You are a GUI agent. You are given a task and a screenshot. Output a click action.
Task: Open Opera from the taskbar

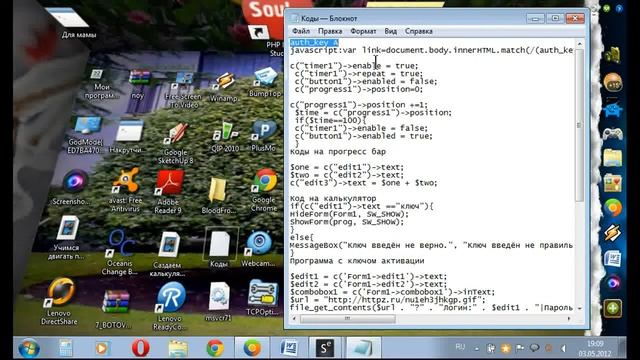[140, 348]
